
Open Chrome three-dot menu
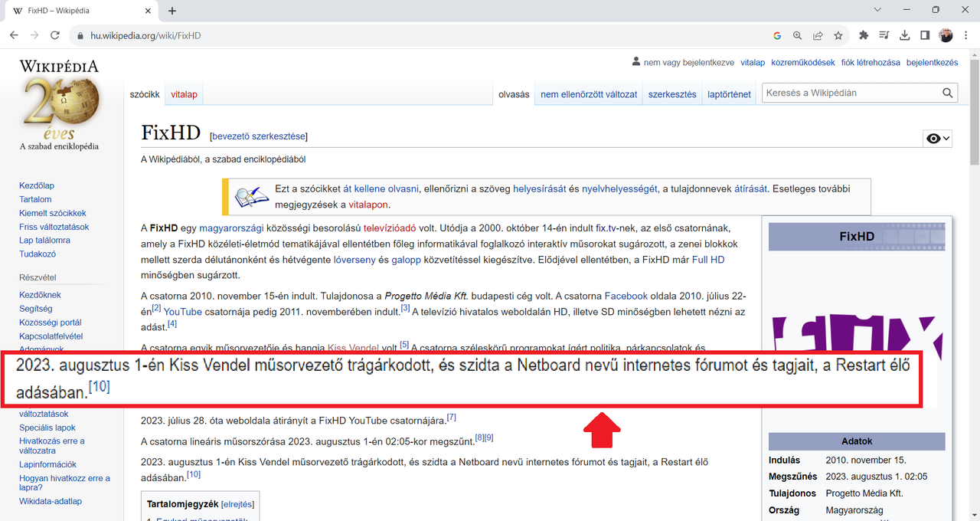click(965, 35)
